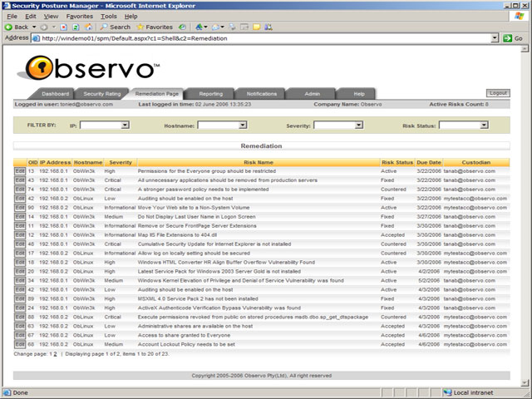Edit the OID 89 MSXML 4.0 Service Pack row

pos(20,298)
